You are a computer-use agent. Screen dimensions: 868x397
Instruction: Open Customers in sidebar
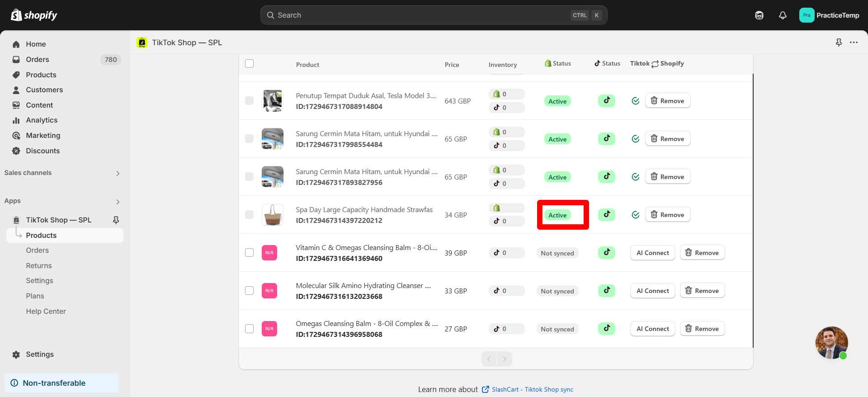tap(44, 90)
